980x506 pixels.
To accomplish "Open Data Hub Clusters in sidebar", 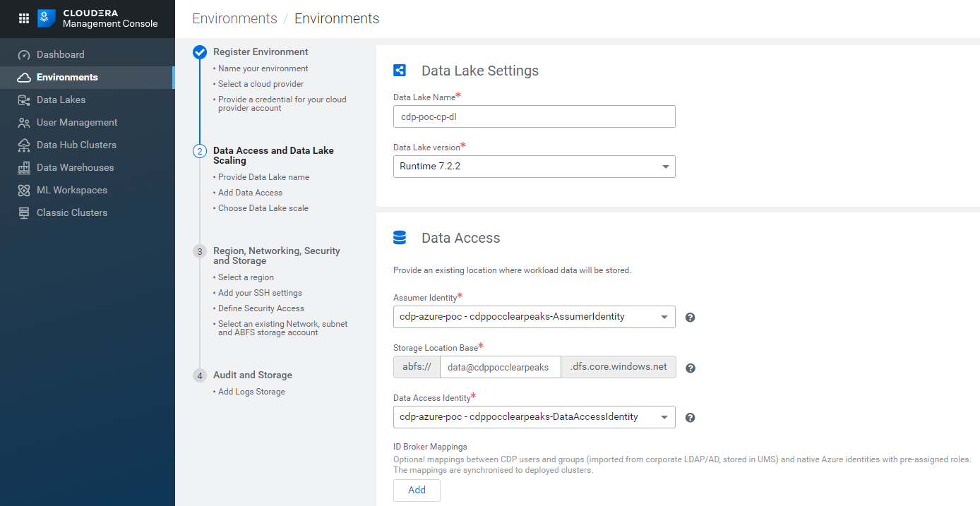I will (x=88, y=145).
